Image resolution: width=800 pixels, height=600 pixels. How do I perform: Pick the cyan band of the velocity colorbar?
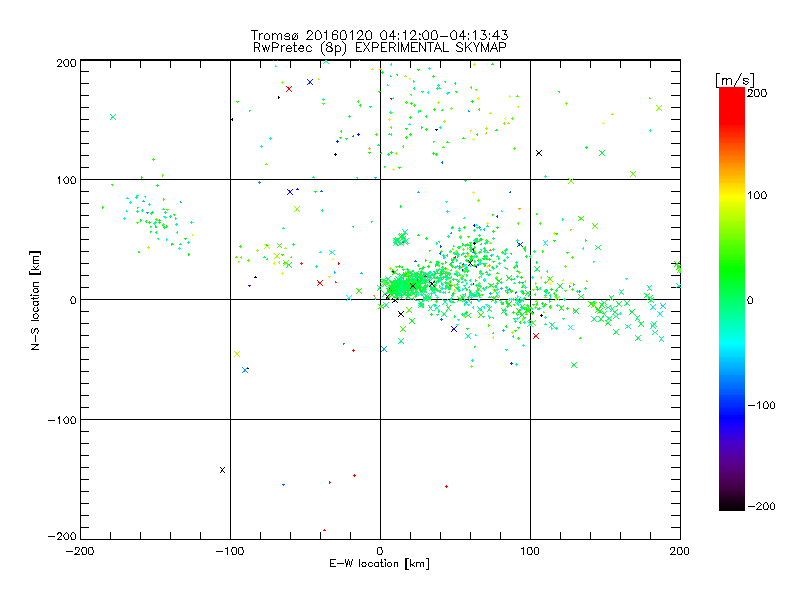732,344
